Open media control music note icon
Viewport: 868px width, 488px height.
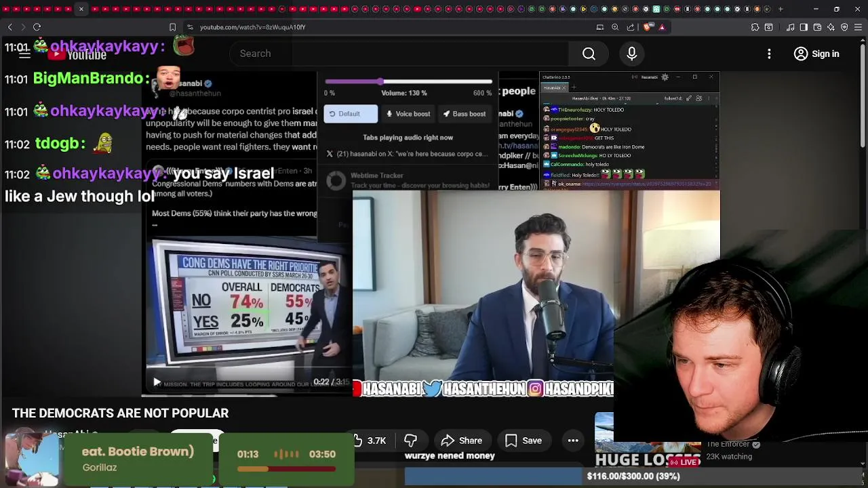click(x=791, y=27)
